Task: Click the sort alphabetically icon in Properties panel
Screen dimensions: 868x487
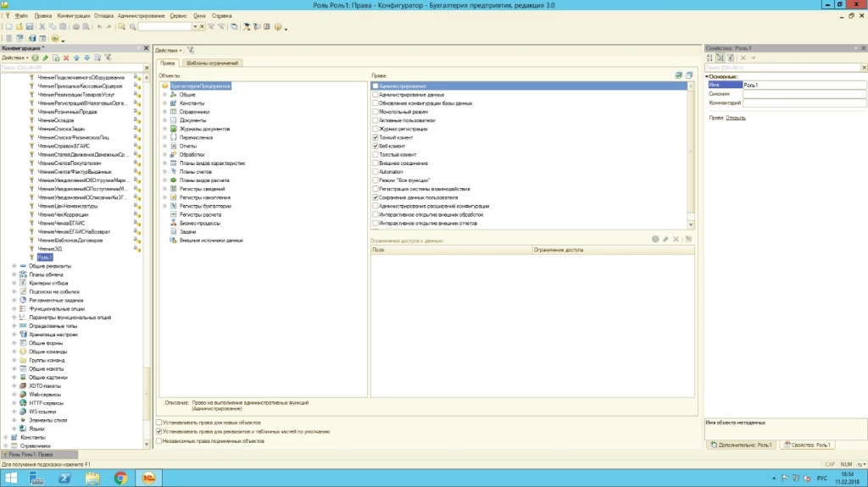Action: tap(709, 58)
